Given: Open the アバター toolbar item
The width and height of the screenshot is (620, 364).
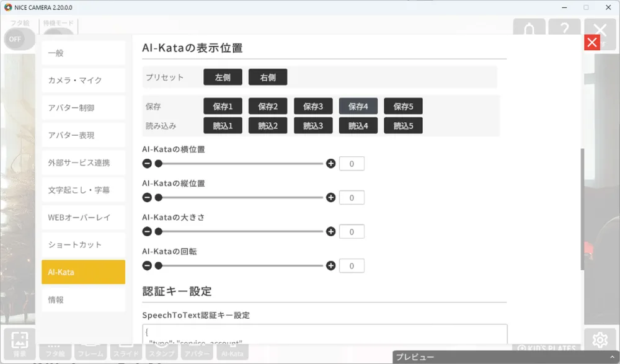Looking at the screenshot, I should coord(197,352).
